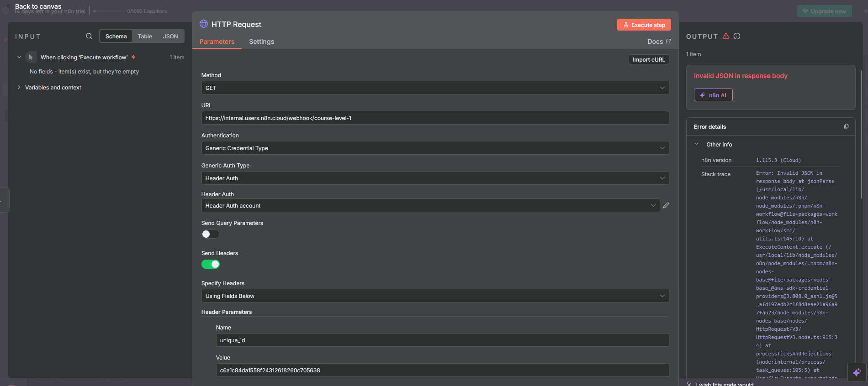
Task: Open the Authentication dropdown
Action: point(435,148)
